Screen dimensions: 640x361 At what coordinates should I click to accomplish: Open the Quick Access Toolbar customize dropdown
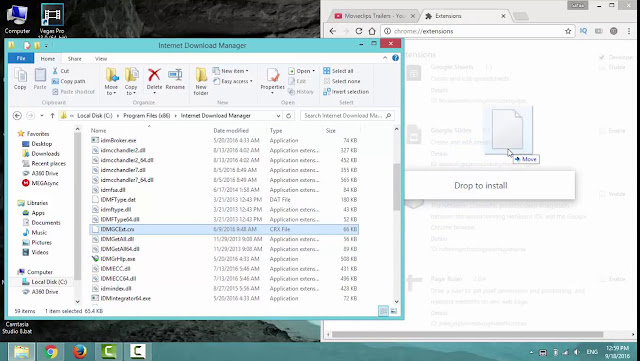tap(47, 45)
